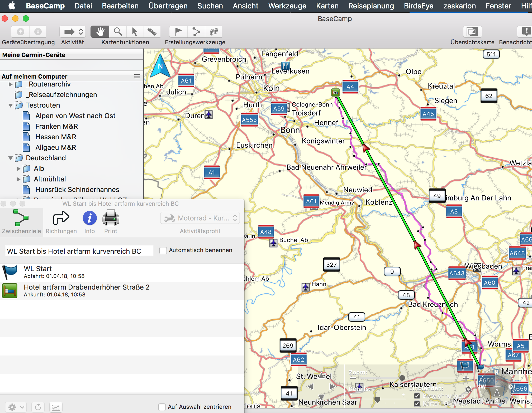Collapse the Testrouten folder

click(11, 105)
